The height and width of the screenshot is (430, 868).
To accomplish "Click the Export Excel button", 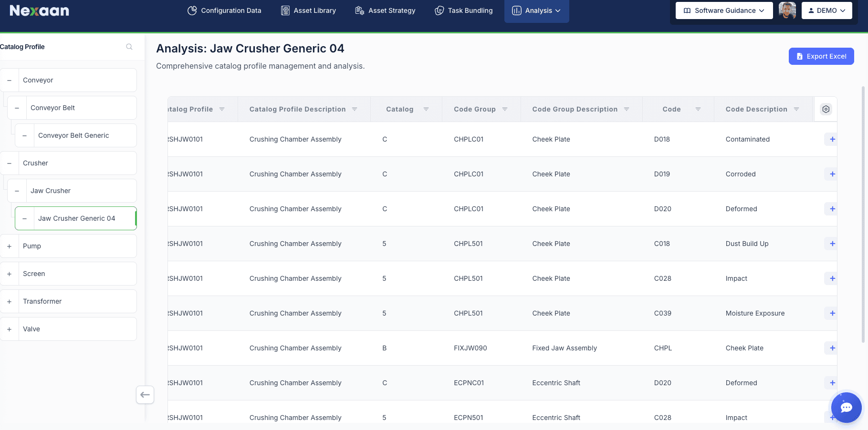I will click(821, 56).
